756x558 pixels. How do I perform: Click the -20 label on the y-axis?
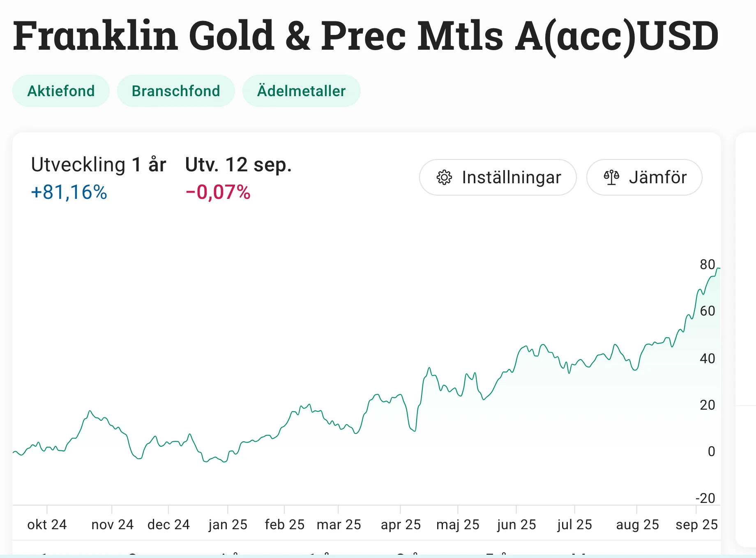(705, 498)
